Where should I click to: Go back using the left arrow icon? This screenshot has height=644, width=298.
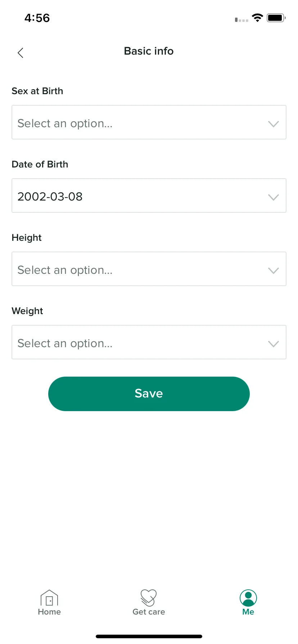21,53
